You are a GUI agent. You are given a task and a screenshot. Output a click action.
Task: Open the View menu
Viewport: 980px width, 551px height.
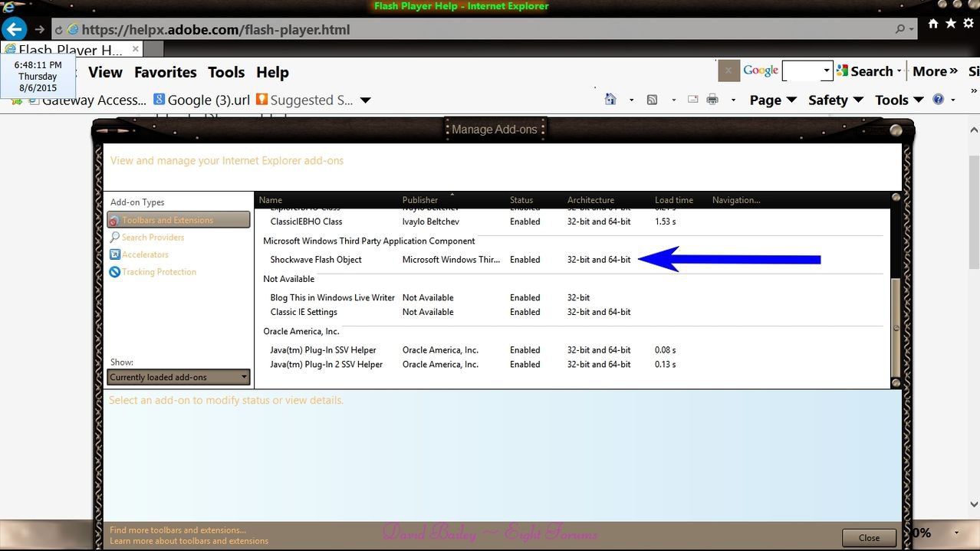pos(105,72)
